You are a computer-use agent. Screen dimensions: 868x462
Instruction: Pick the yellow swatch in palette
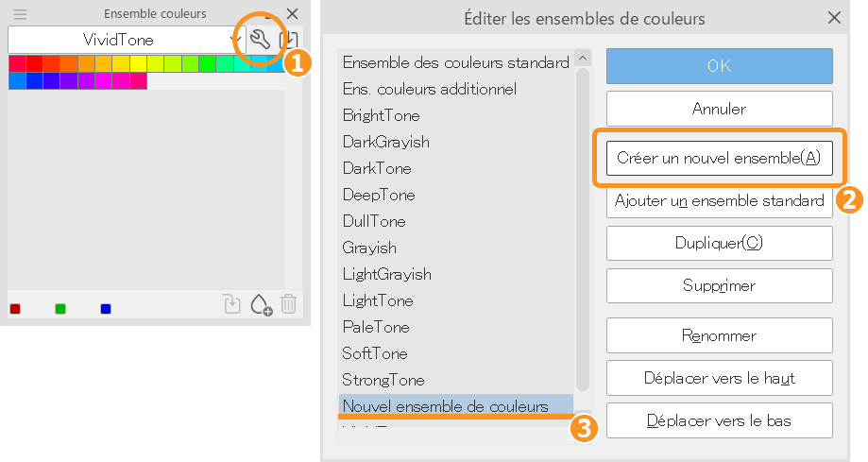tap(137, 63)
